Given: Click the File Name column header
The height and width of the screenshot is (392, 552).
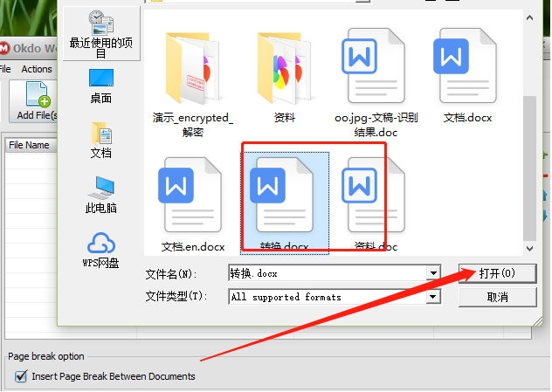Looking at the screenshot, I should (x=31, y=145).
